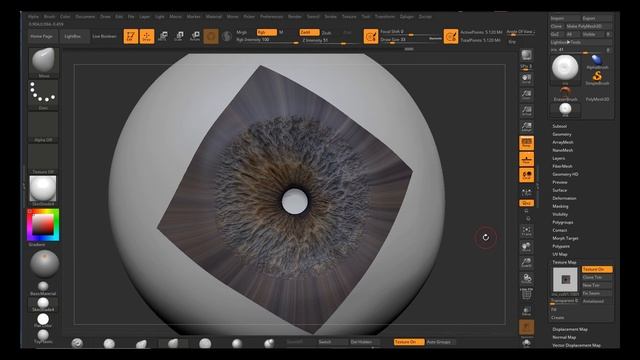Image resolution: width=640 pixels, height=360 pixels.
Task: Open the Brush menu
Action: (x=49, y=17)
